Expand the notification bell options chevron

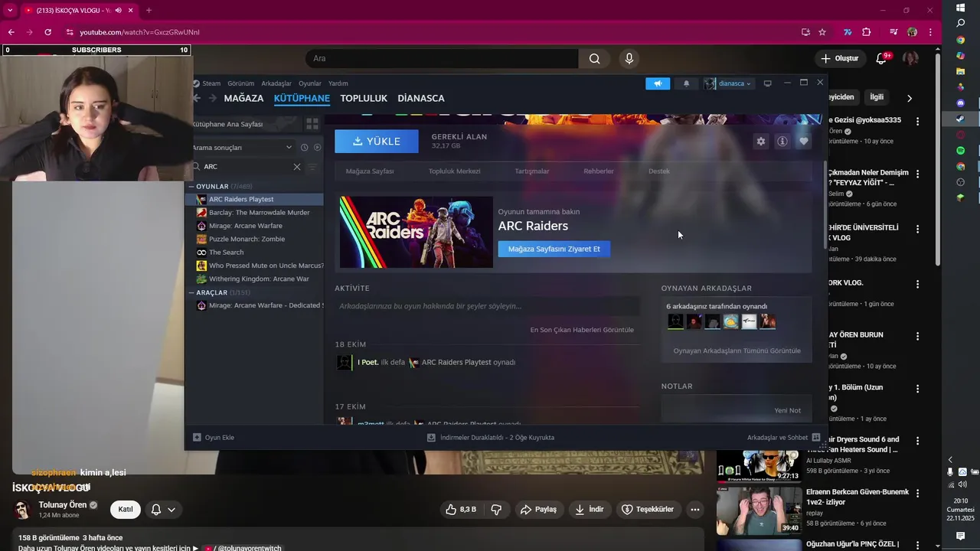click(x=171, y=510)
